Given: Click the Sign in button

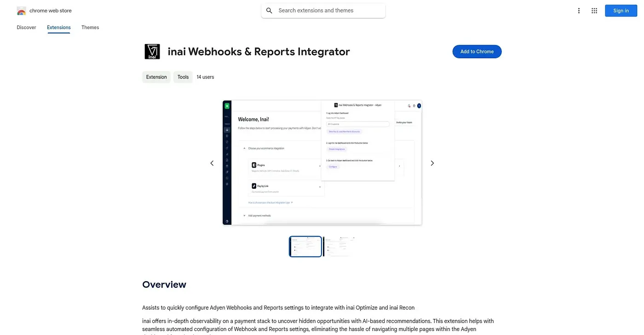Looking at the screenshot, I should (621, 11).
